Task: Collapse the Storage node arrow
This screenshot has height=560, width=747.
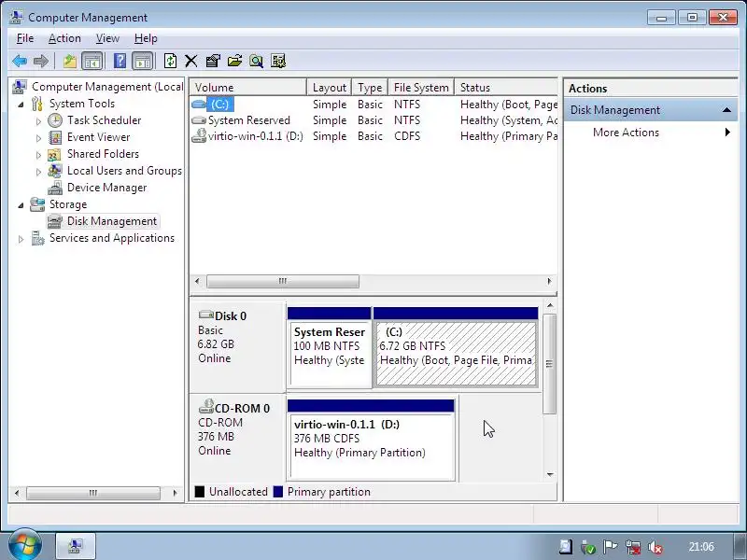Action: (21, 205)
